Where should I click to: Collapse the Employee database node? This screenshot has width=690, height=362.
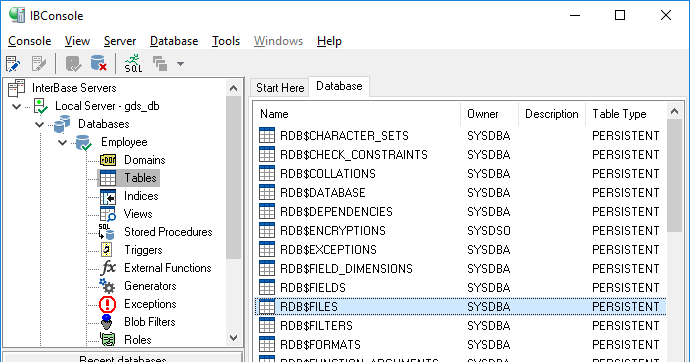62,143
